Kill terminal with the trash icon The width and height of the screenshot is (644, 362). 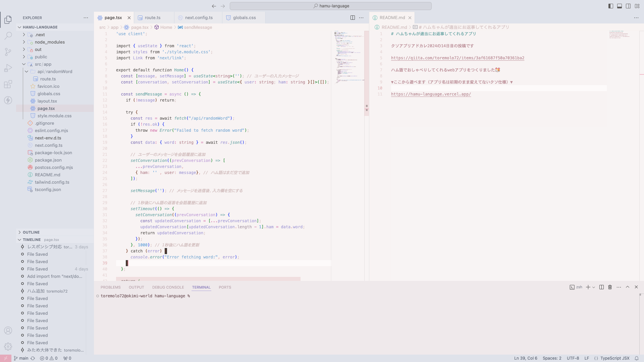(610, 287)
